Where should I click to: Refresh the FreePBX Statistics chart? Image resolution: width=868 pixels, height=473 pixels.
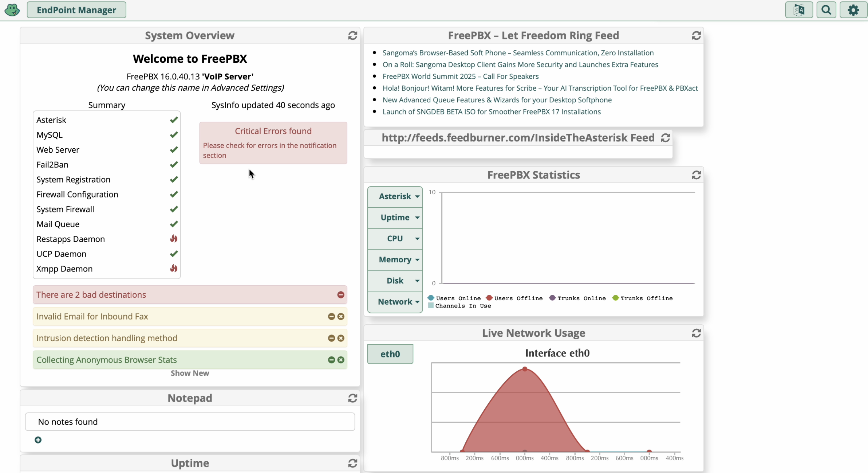(x=696, y=175)
